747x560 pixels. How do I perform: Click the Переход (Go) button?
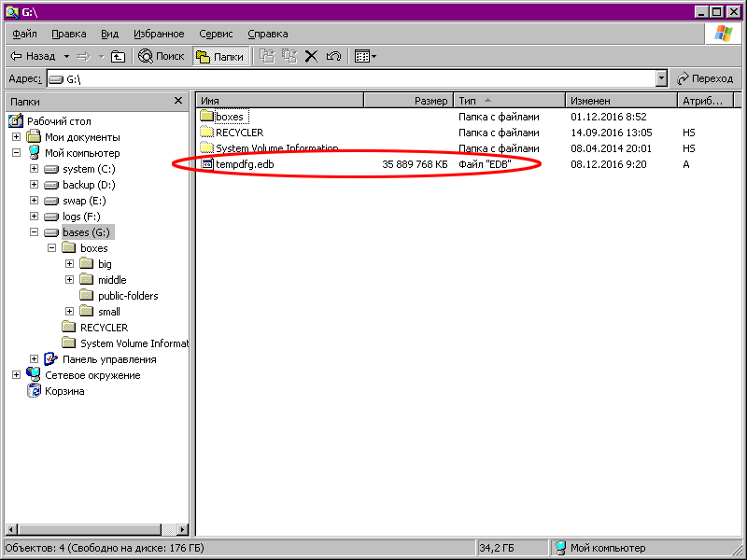[x=705, y=78]
